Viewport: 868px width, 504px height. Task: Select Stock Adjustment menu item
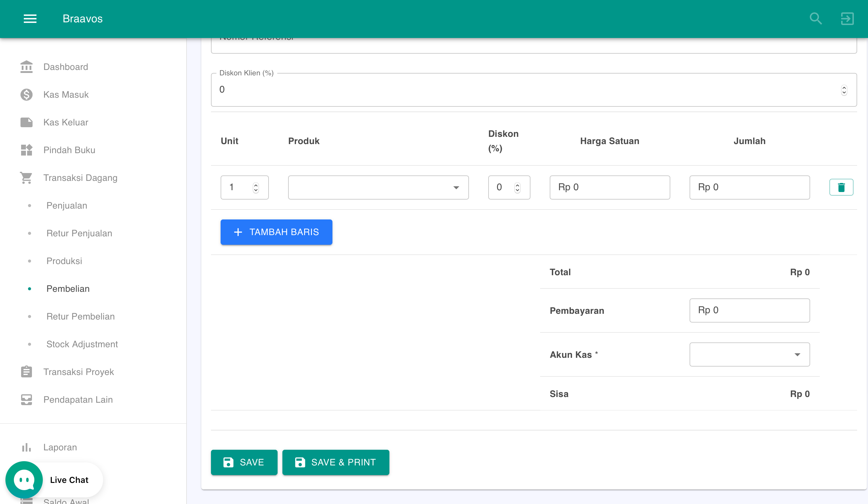82,344
